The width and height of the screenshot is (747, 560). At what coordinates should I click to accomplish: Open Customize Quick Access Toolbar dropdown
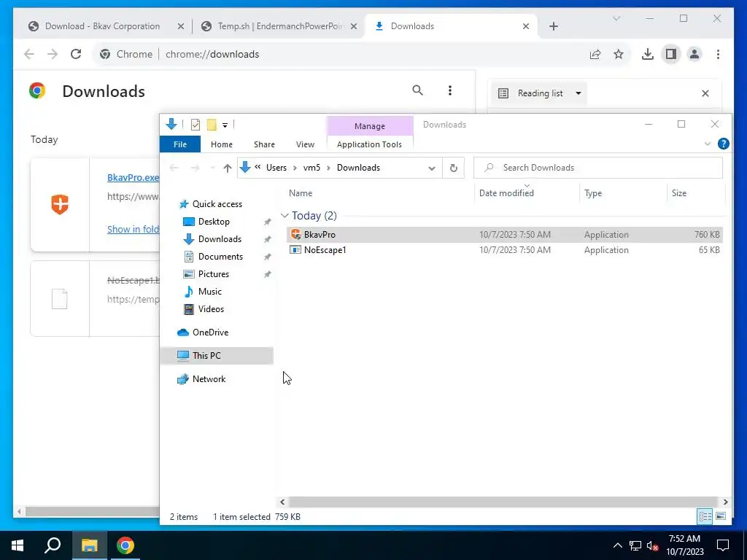click(x=225, y=125)
